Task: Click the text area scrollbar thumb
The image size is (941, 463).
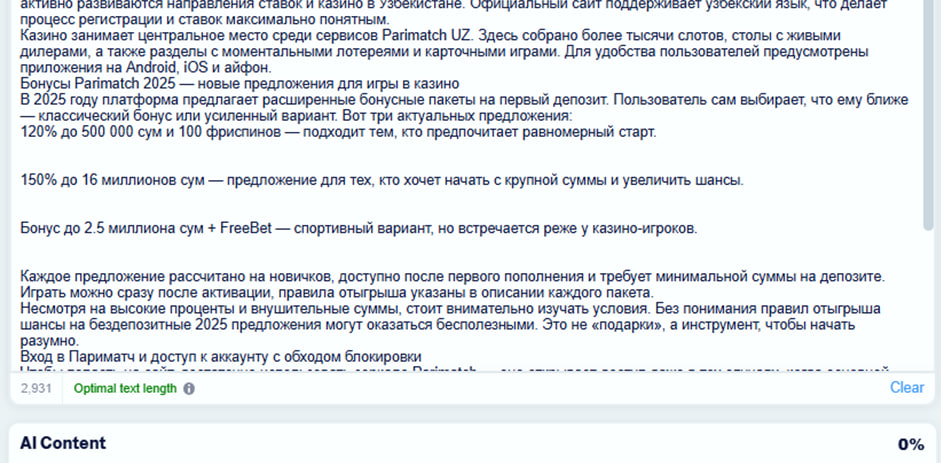Action: 928,114
